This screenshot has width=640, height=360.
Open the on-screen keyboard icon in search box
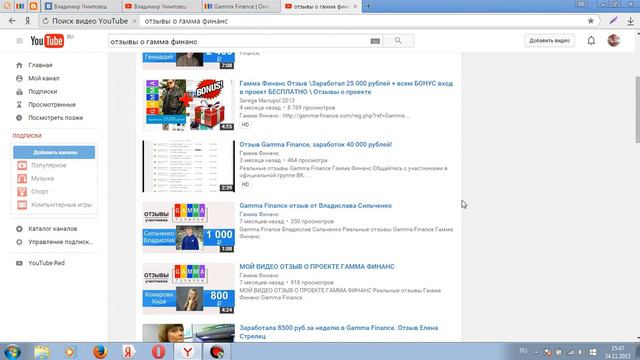pos(375,41)
